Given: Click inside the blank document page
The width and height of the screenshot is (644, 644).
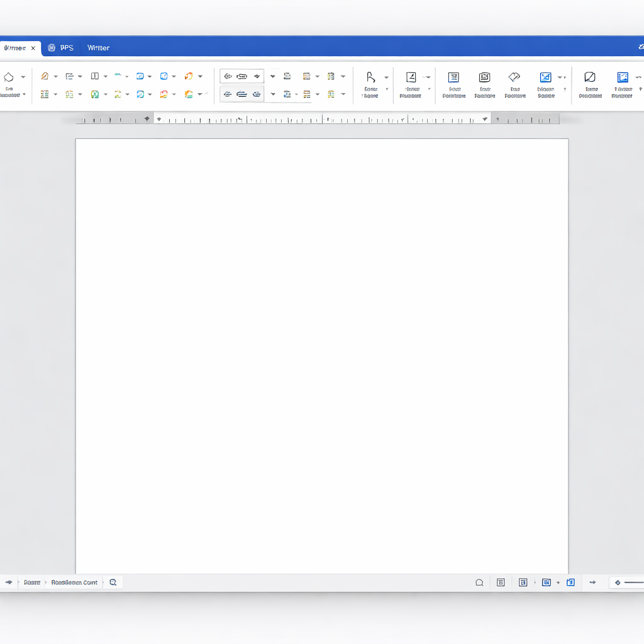Looking at the screenshot, I should (321, 352).
